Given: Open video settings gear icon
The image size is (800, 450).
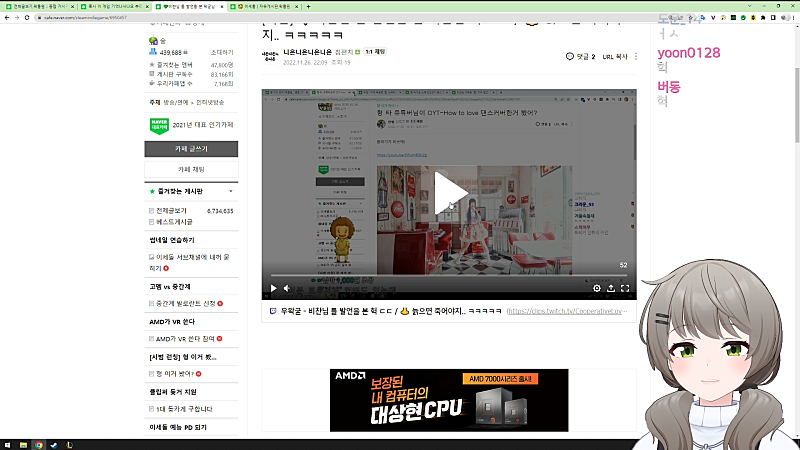Looking at the screenshot, I should [596, 288].
